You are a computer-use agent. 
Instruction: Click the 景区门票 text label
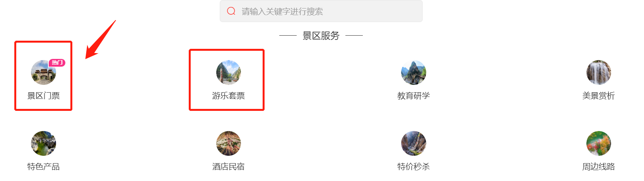(x=43, y=96)
